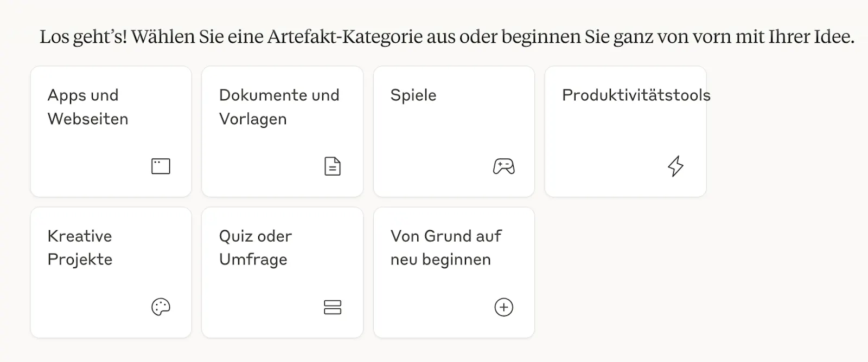
Task: Select the "Apps und Webseiten" label
Action: [88, 107]
